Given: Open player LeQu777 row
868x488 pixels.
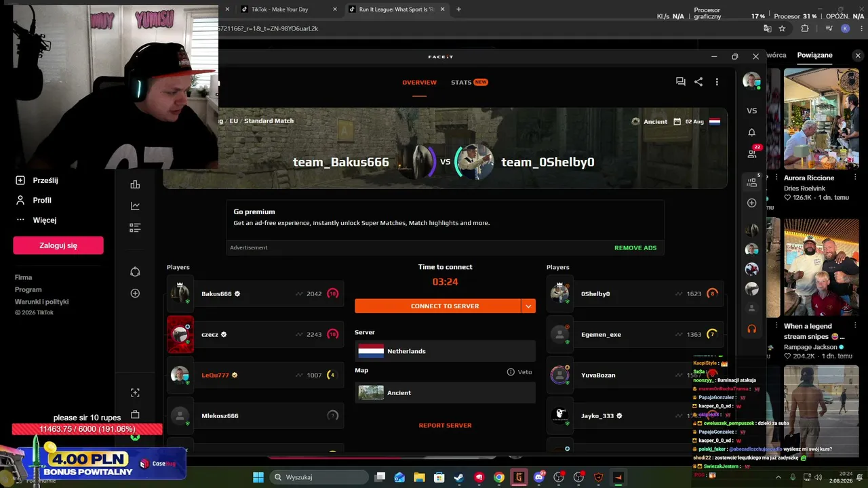Looking at the screenshot, I should (255, 375).
